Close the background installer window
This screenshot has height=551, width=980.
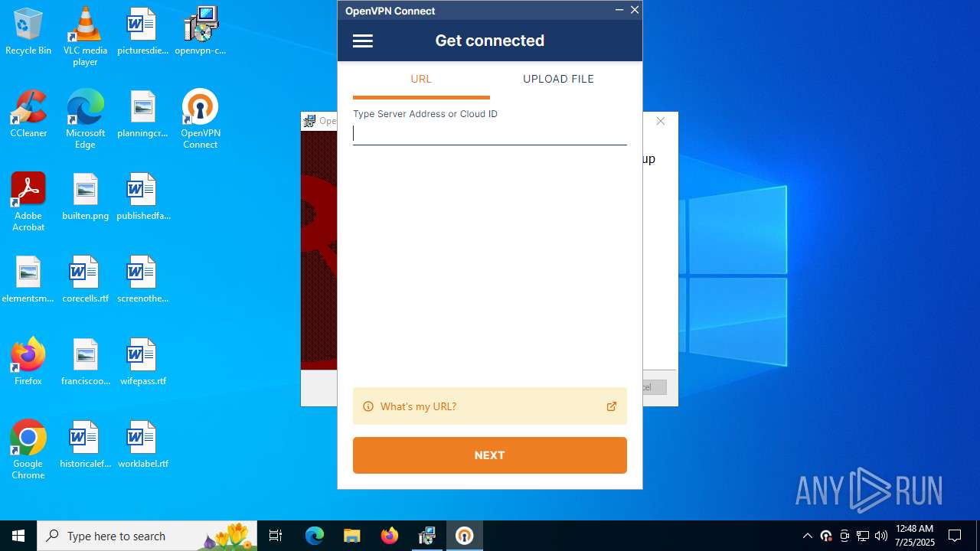(x=661, y=121)
